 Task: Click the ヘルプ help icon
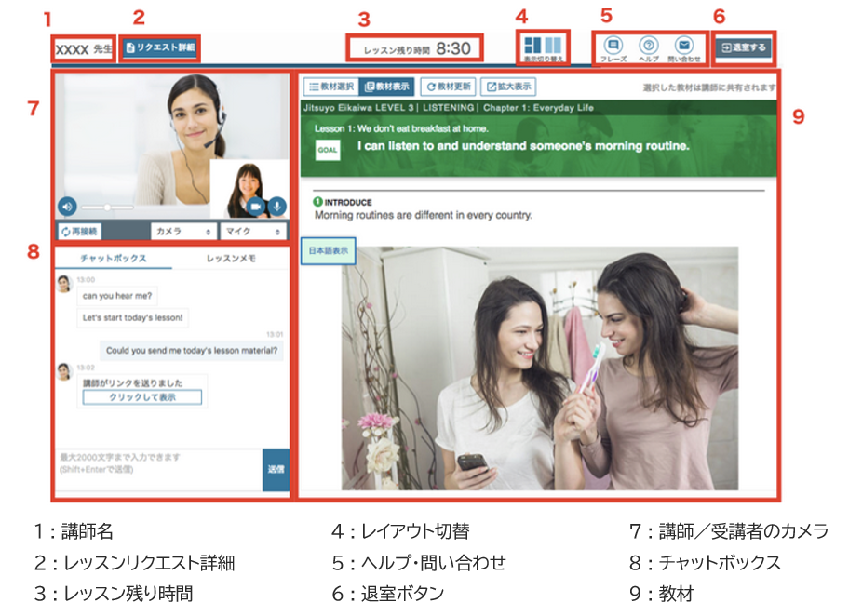pos(649,45)
